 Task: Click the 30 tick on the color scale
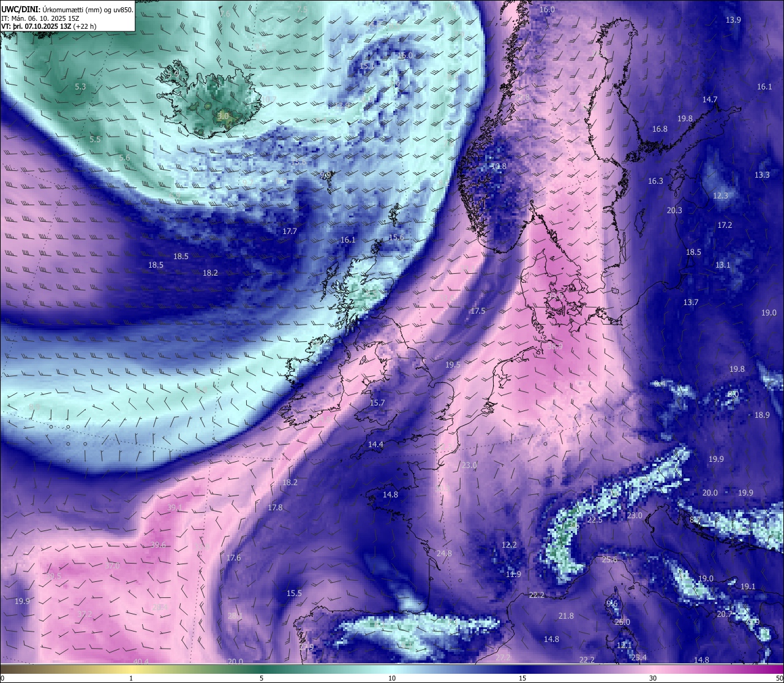point(653,678)
